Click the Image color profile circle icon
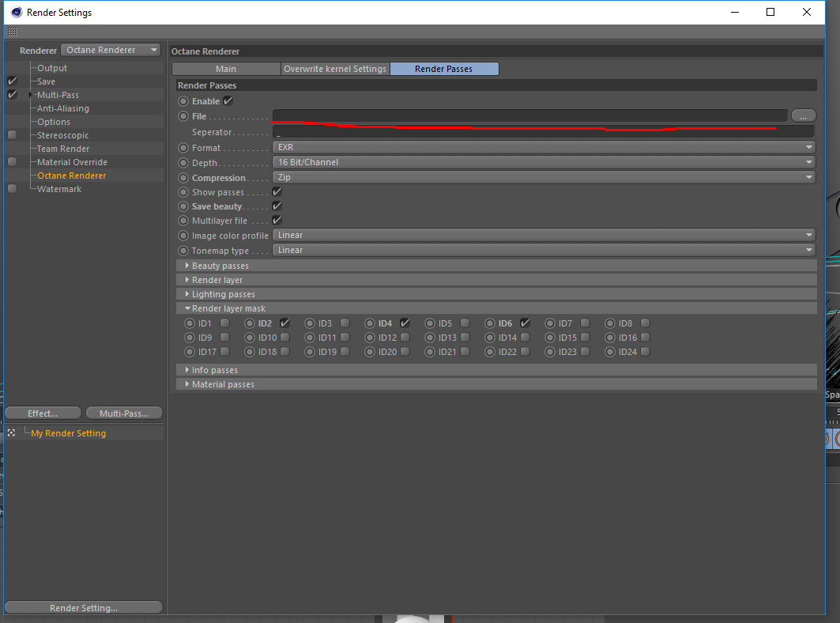 (184, 236)
